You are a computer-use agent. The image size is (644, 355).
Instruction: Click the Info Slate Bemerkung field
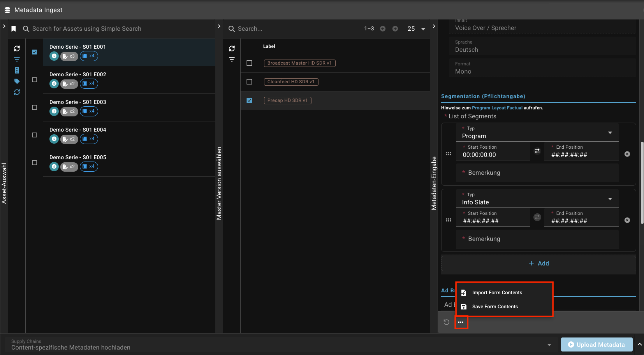tap(537, 239)
